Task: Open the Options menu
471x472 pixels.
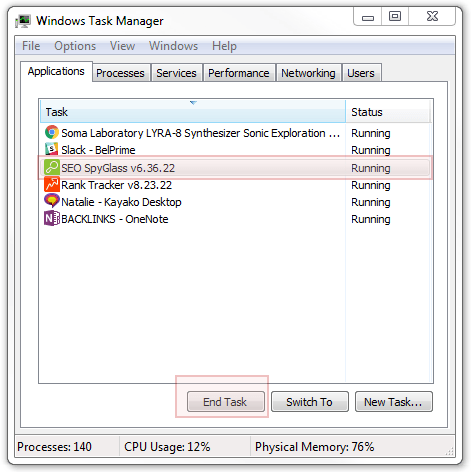Action: click(75, 46)
